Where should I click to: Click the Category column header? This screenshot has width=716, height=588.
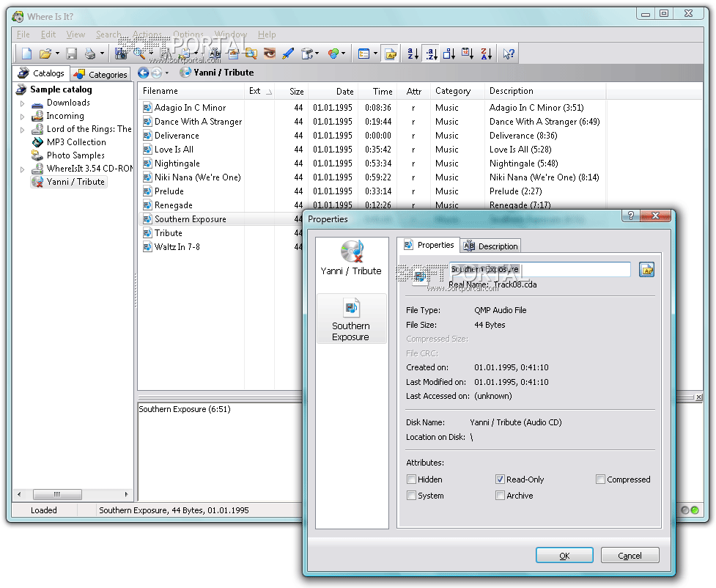coord(457,91)
